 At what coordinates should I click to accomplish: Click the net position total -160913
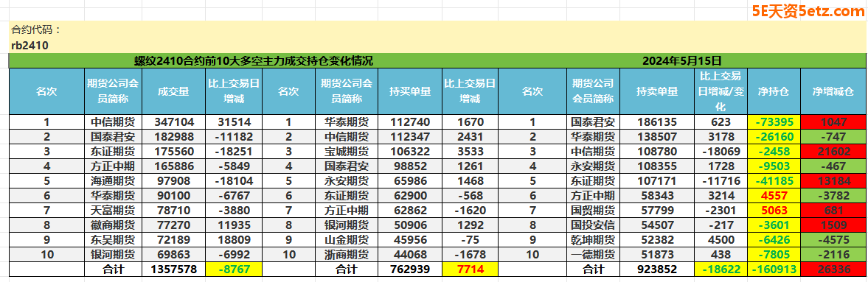[x=774, y=269]
